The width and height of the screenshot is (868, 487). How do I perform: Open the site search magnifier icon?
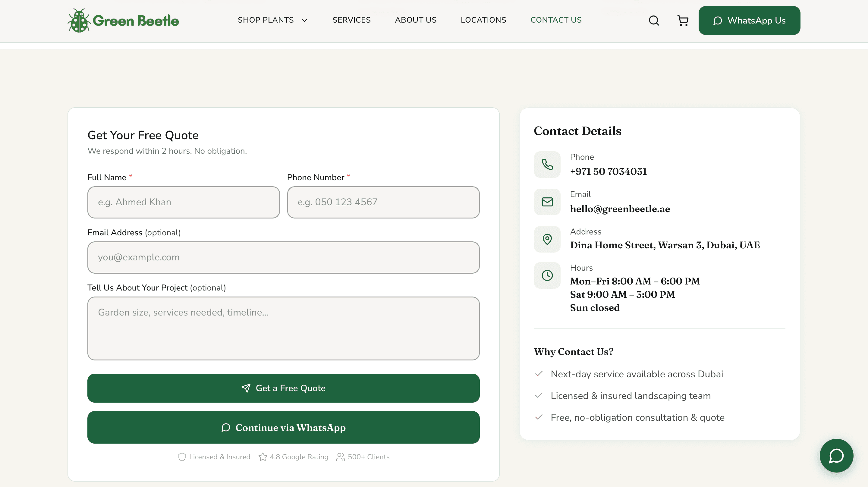654,20
